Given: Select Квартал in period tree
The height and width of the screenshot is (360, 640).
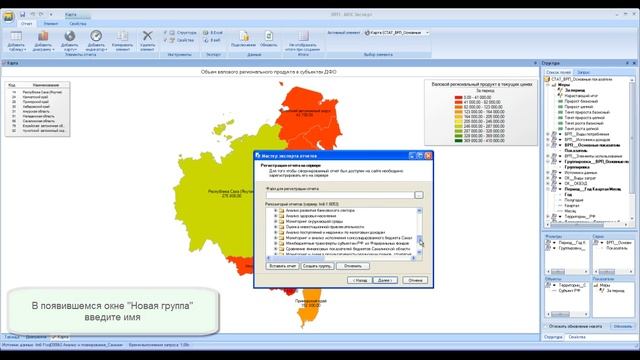Looking at the screenshot, I should click(x=572, y=206).
